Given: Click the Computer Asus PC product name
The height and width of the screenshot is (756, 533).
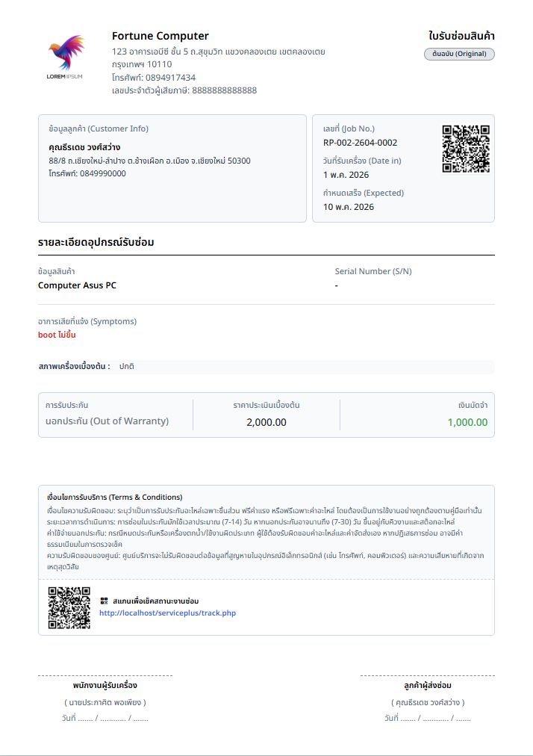Looking at the screenshot, I should tap(77, 285).
